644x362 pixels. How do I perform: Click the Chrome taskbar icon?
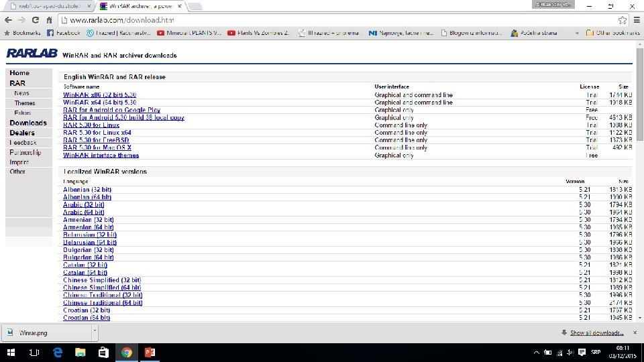tap(127, 353)
